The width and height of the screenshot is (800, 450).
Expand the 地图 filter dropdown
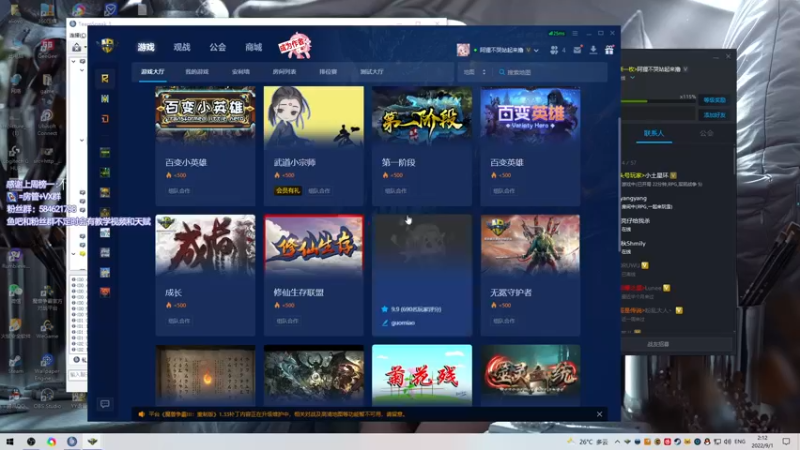click(x=474, y=72)
